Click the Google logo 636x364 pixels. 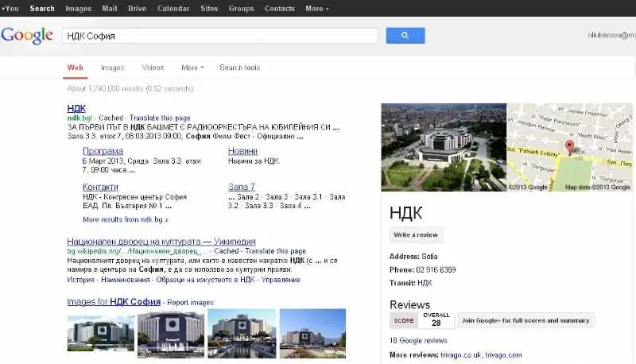27,36
